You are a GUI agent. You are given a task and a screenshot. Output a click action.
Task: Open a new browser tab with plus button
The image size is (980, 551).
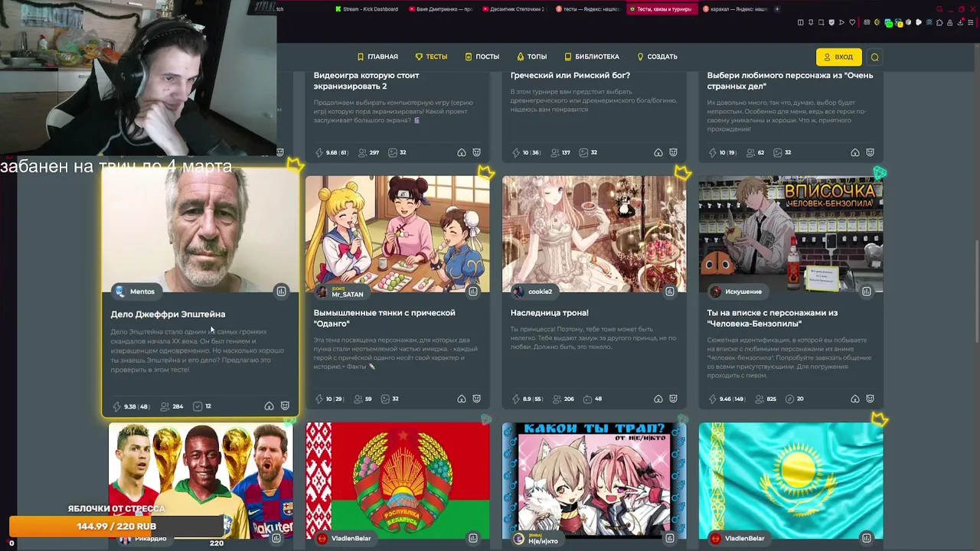[778, 9]
